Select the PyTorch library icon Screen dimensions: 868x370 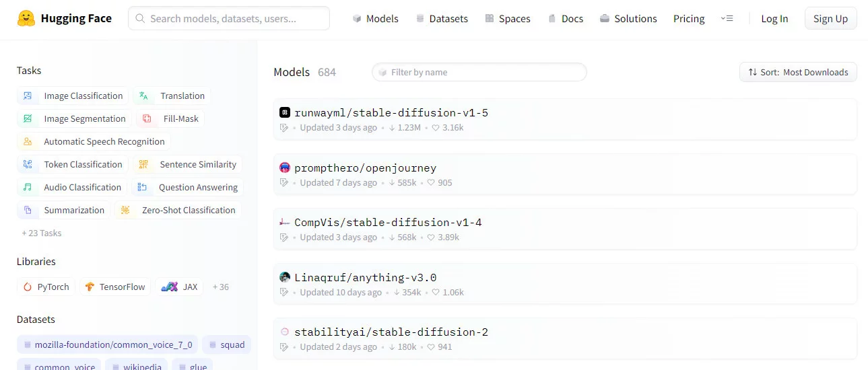point(28,287)
